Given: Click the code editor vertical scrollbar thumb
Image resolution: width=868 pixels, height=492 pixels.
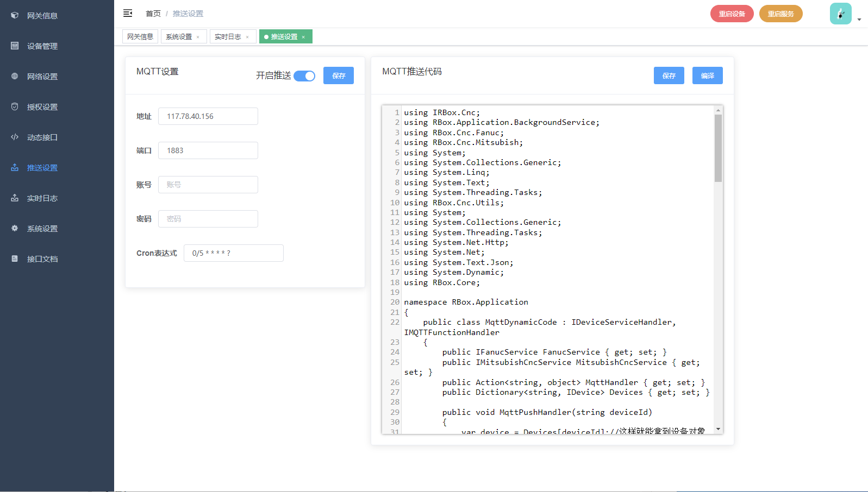Looking at the screenshot, I should point(718,148).
